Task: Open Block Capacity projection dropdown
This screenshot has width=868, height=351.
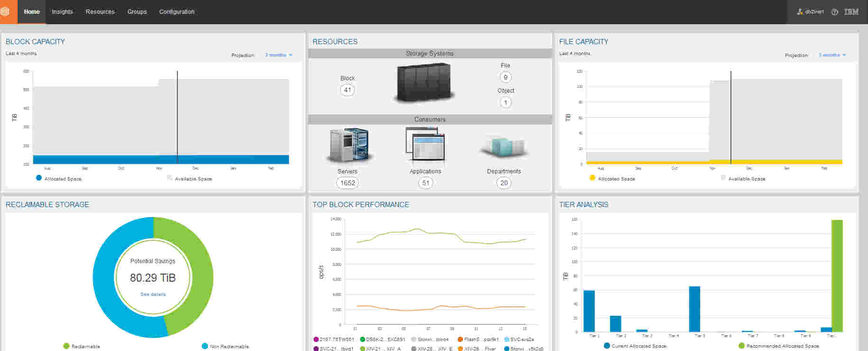Action: (278, 55)
